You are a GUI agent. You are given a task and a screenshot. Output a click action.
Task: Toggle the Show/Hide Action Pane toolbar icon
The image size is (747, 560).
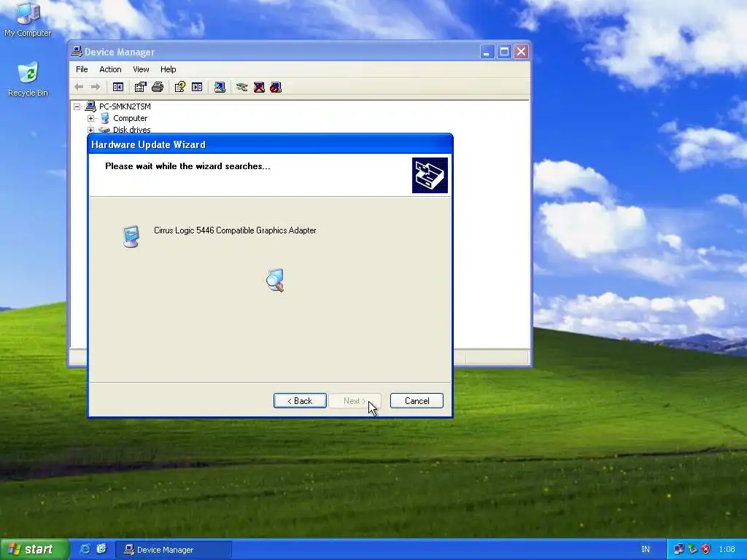click(x=197, y=87)
